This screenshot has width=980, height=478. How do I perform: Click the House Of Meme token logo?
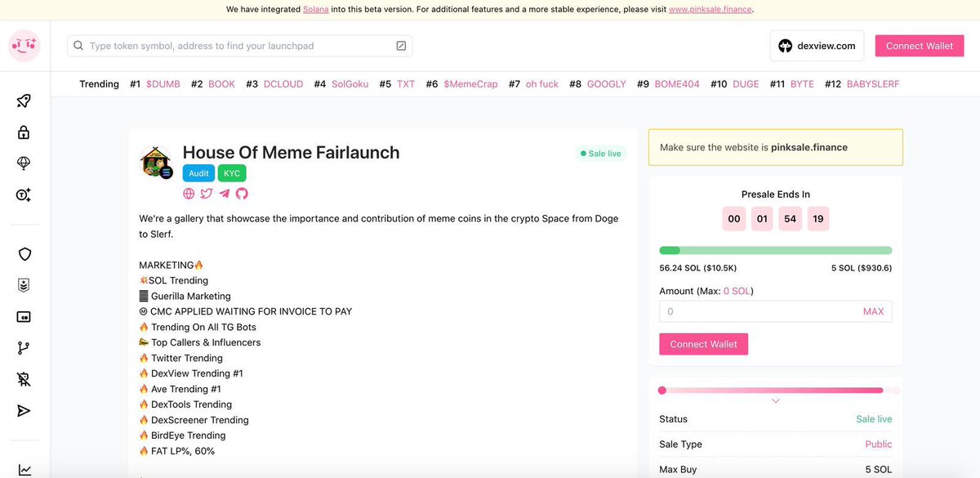point(155,162)
